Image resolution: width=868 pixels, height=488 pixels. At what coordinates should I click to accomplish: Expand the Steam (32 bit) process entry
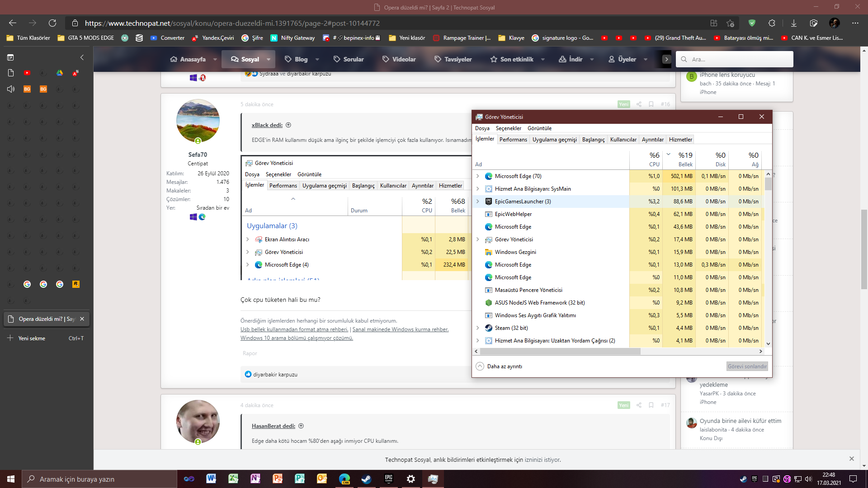(478, 328)
